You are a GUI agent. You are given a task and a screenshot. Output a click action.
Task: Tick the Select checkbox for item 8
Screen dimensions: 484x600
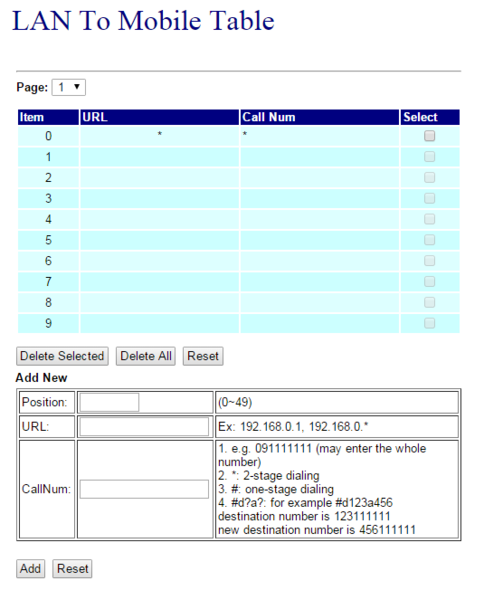click(x=429, y=302)
